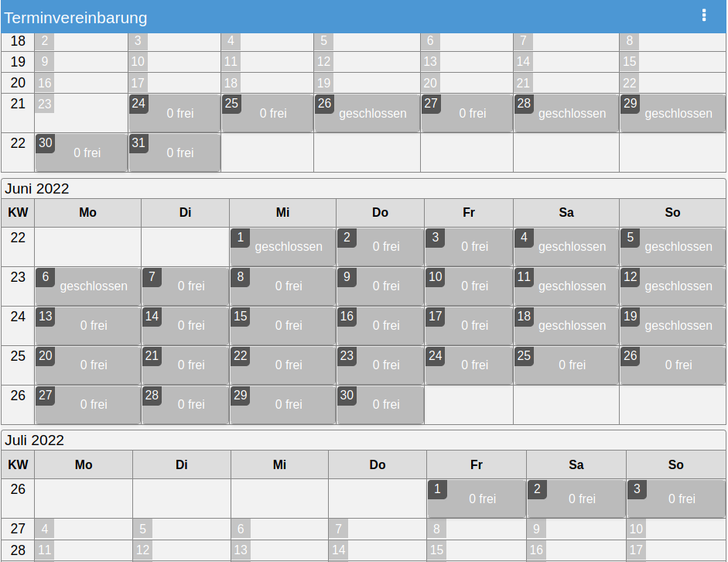Choose May 24 with 0 frei
Image resolution: width=728 pixels, height=562 pixels.
click(174, 114)
